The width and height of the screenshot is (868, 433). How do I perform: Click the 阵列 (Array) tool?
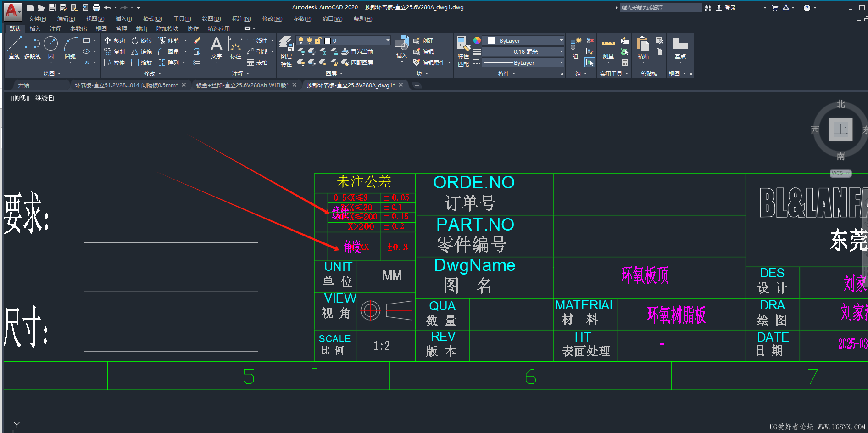169,62
